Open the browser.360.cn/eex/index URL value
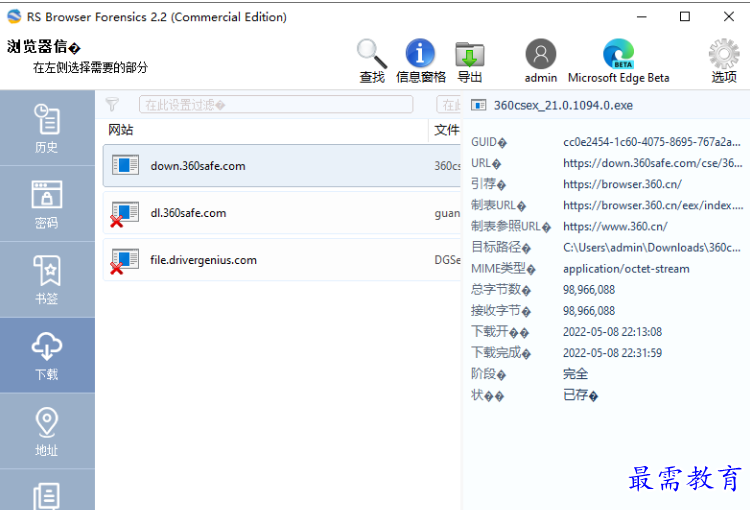This screenshot has height=510, width=750. (653, 205)
